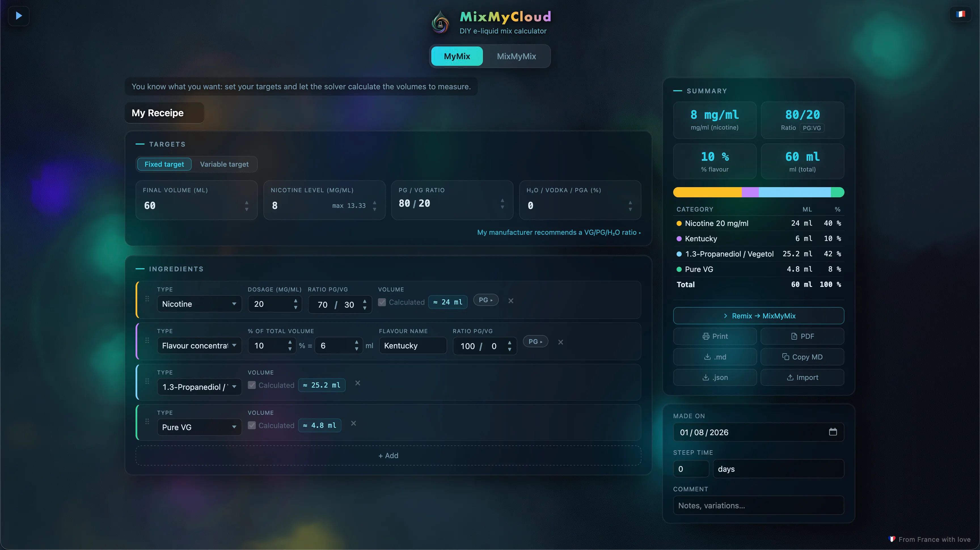Screen dimensions: 980x550
Task: Select the Fixed target mode
Action: point(164,164)
